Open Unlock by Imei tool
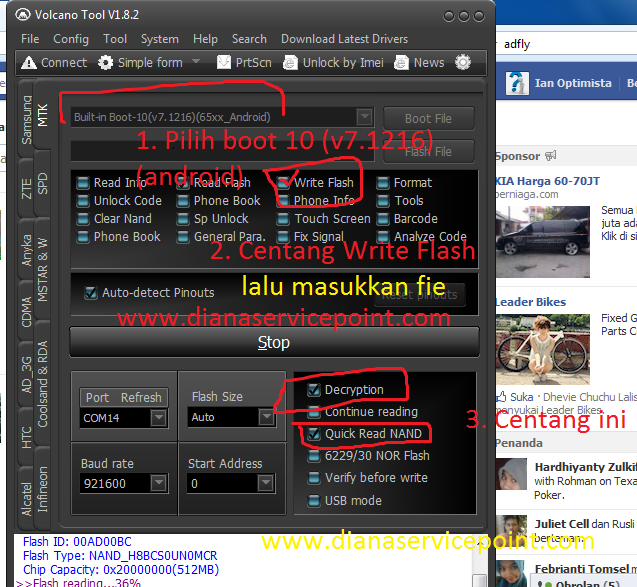637x587 pixels. [x=334, y=63]
